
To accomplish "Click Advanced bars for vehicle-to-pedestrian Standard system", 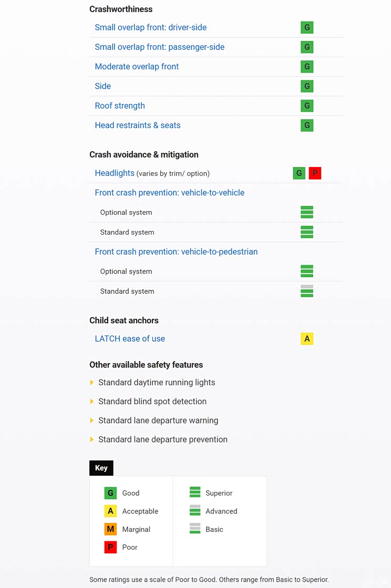I will coord(307,291).
